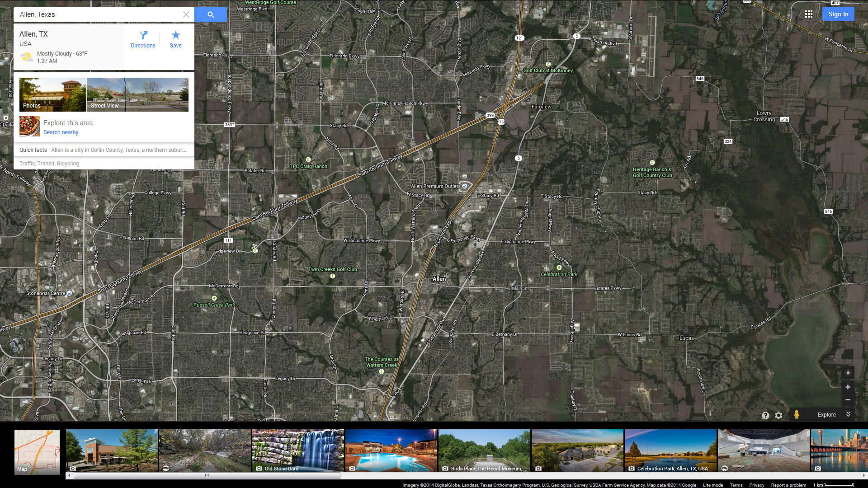The width and height of the screenshot is (868, 488).
Task: Switch to Lite mode
Action: (x=712, y=485)
